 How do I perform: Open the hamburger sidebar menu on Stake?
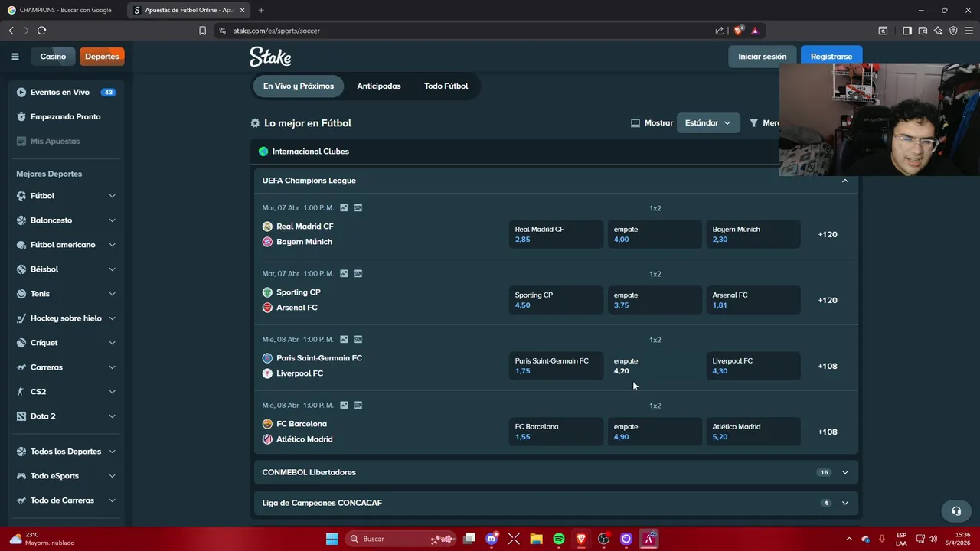coord(15,56)
